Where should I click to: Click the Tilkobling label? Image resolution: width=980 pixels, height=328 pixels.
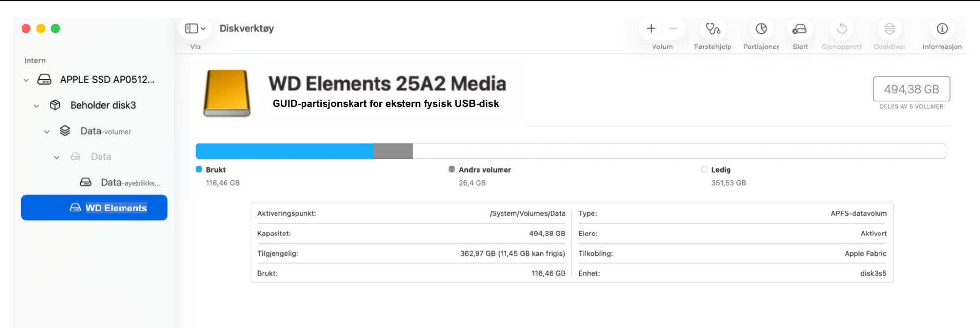596,254
